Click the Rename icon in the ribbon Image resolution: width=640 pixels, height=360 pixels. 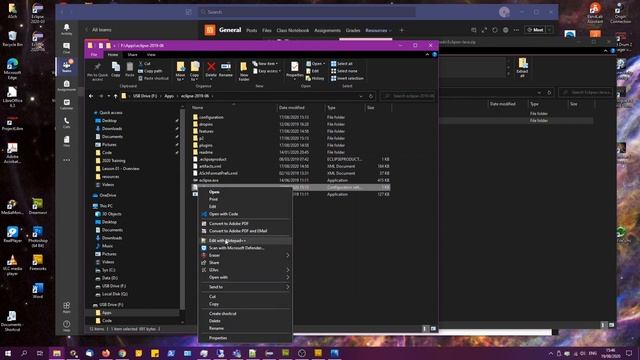[226, 69]
